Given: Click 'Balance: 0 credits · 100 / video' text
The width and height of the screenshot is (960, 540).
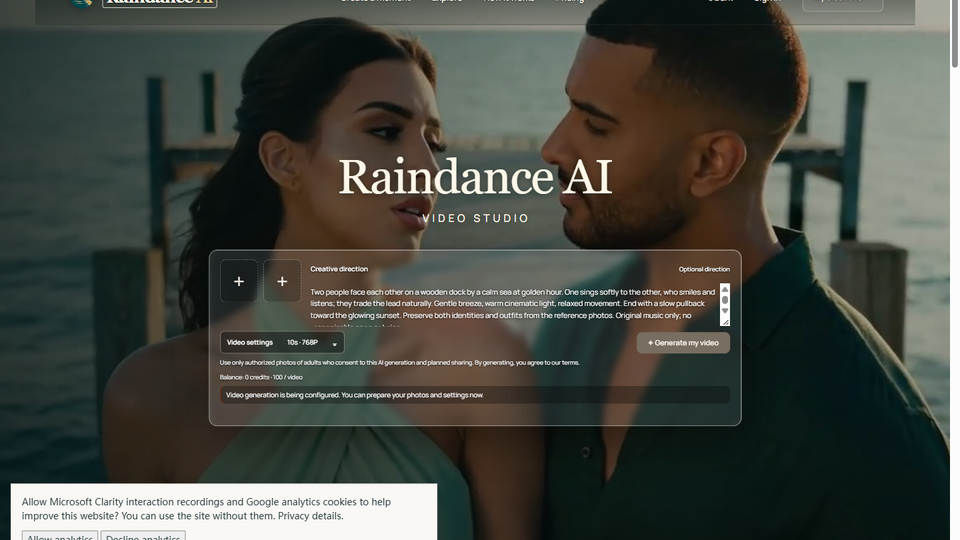Looking at the screenshot, I should click(261, 377).
